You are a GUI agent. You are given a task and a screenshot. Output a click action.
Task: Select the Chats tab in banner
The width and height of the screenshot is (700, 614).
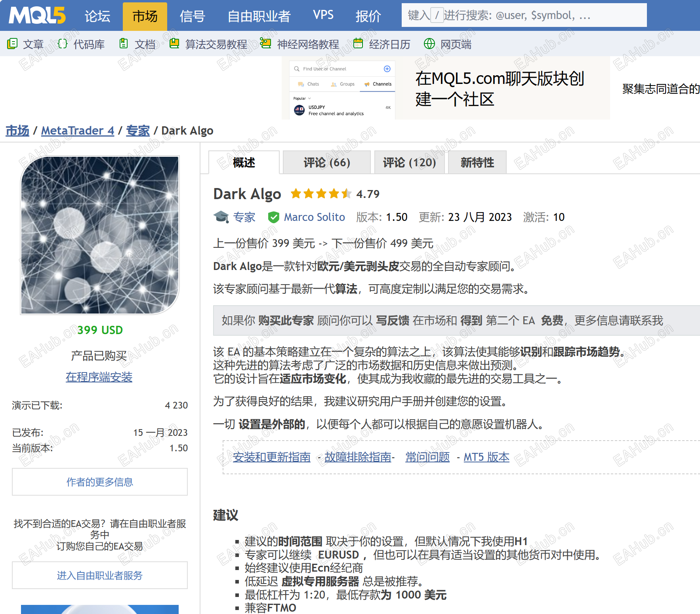coord(309,84)
